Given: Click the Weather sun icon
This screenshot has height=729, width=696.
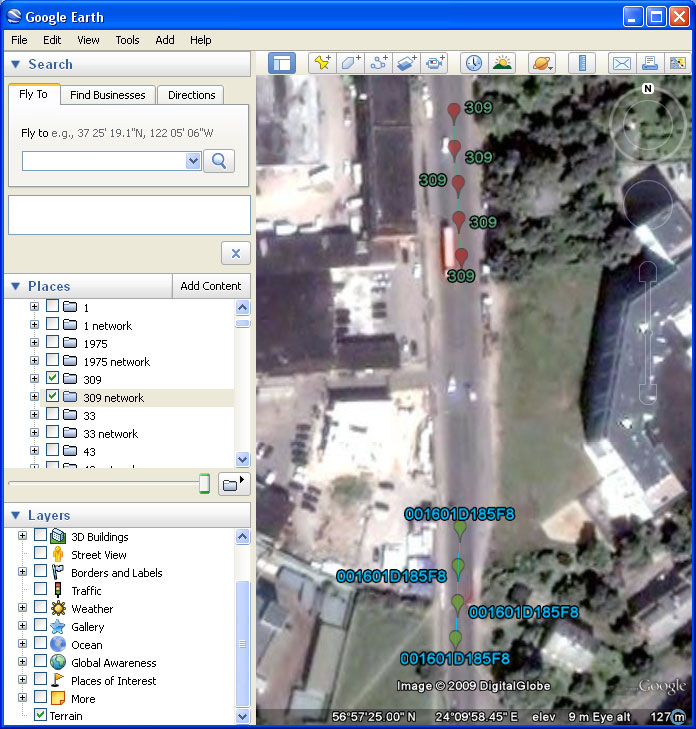Looking at the screenshot, I should 58,608.
